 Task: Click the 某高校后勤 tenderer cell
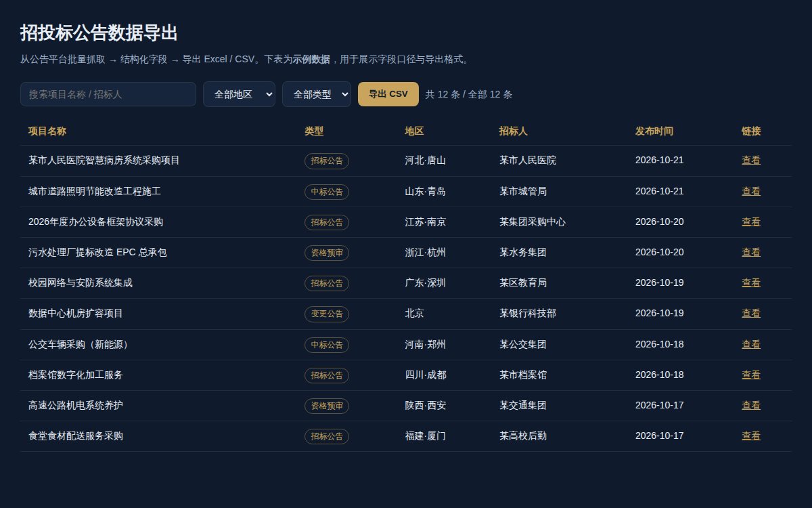pyautogui.click(x=523, y=436)
